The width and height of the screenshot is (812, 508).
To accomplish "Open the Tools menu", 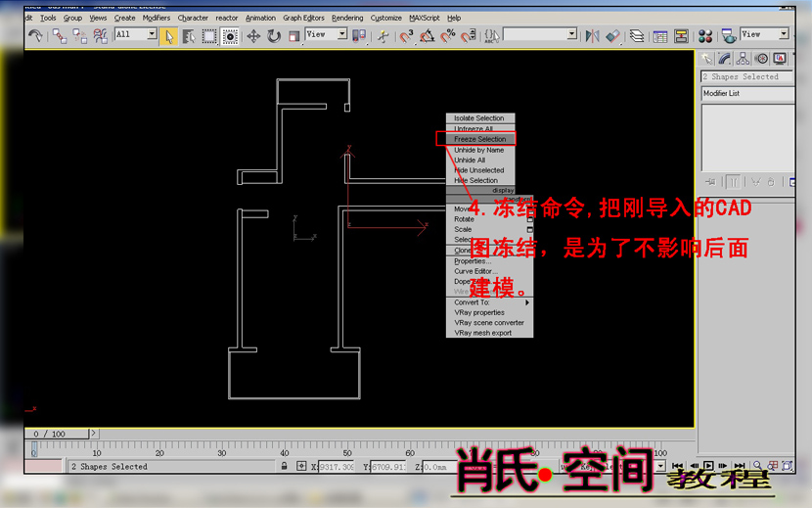I will click(48, 18).
